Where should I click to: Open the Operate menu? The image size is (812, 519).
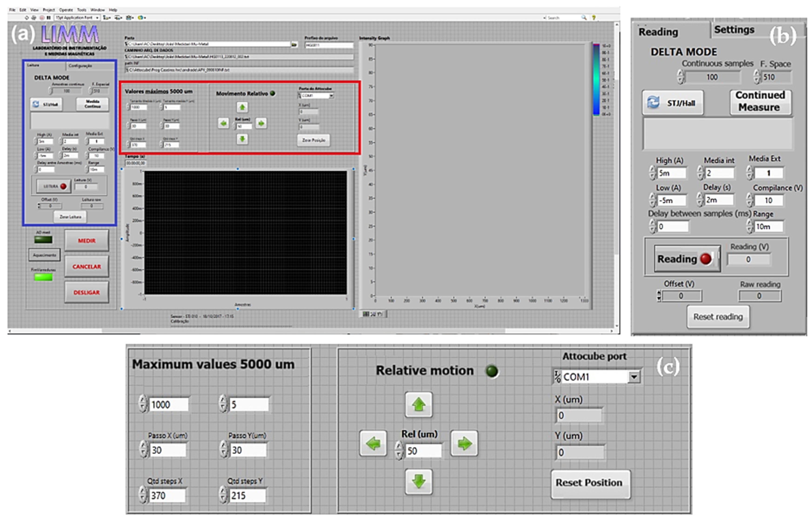(66, 10)
